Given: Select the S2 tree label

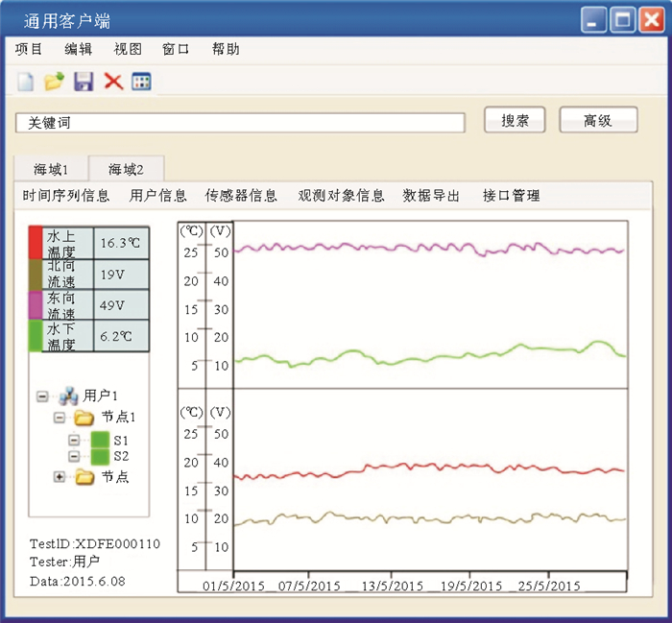Looking at the screenshot, I should pos(121,456).
